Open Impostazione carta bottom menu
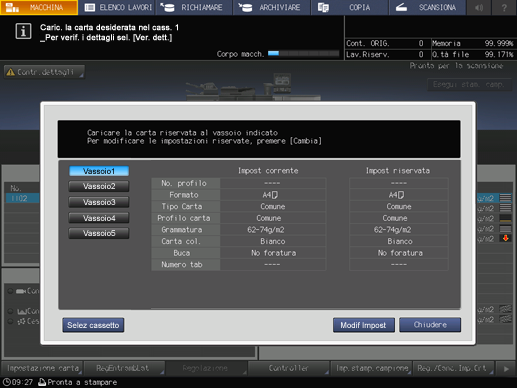 coord(42,368)
